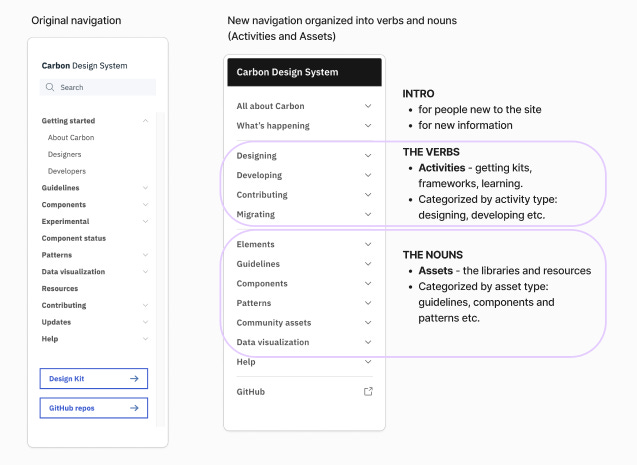The width and height of the screenshot is (637, 465).
Task: Focus the Search field in original navigation
Action: tap(98, 87)
